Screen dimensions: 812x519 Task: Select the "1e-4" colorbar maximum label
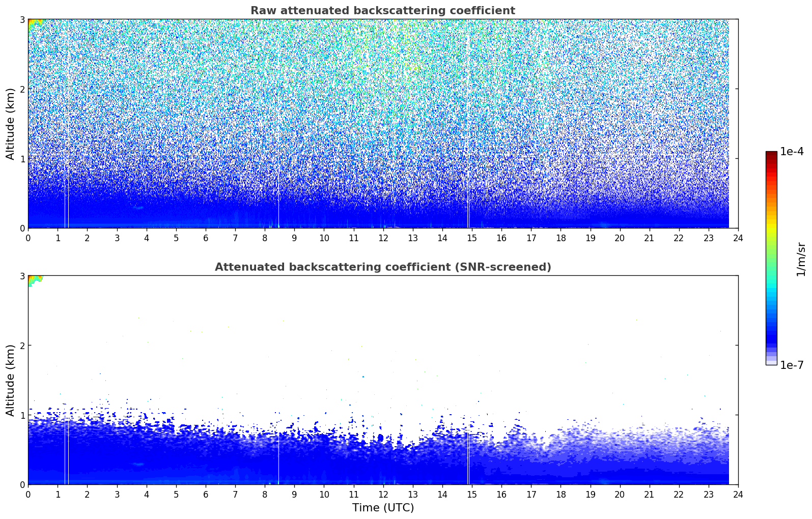(792, 152)
